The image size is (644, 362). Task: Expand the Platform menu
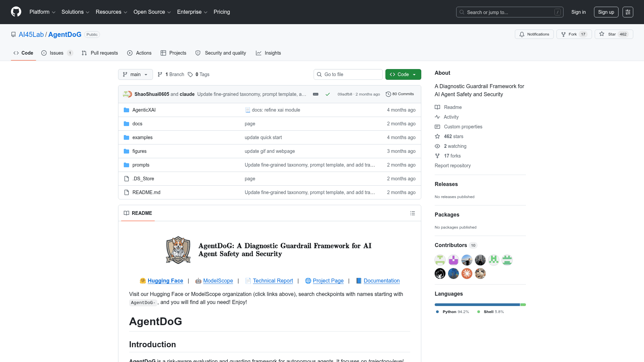[42, 12]
